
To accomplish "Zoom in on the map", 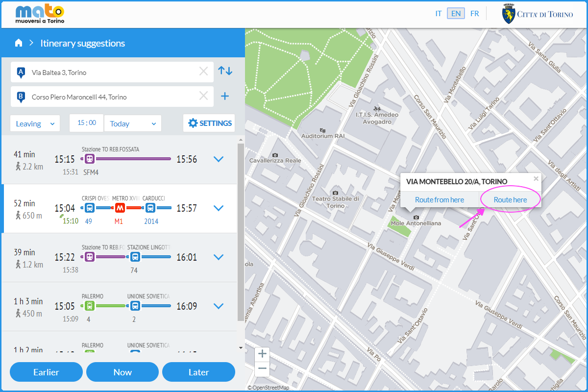I will [263, 354].
